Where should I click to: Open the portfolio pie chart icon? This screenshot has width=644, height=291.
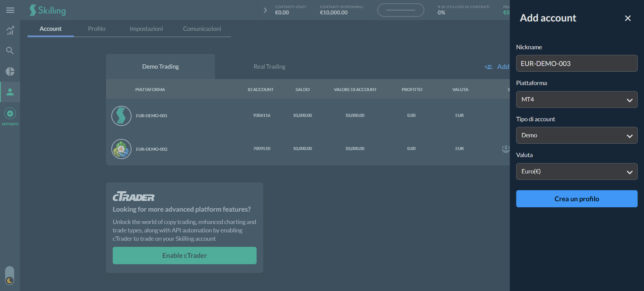pos(10,71)
